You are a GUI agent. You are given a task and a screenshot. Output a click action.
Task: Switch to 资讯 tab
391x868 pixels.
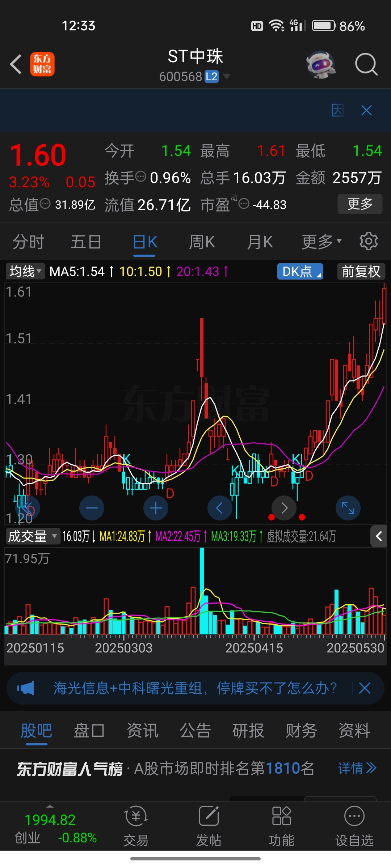[x=142, y=731]
